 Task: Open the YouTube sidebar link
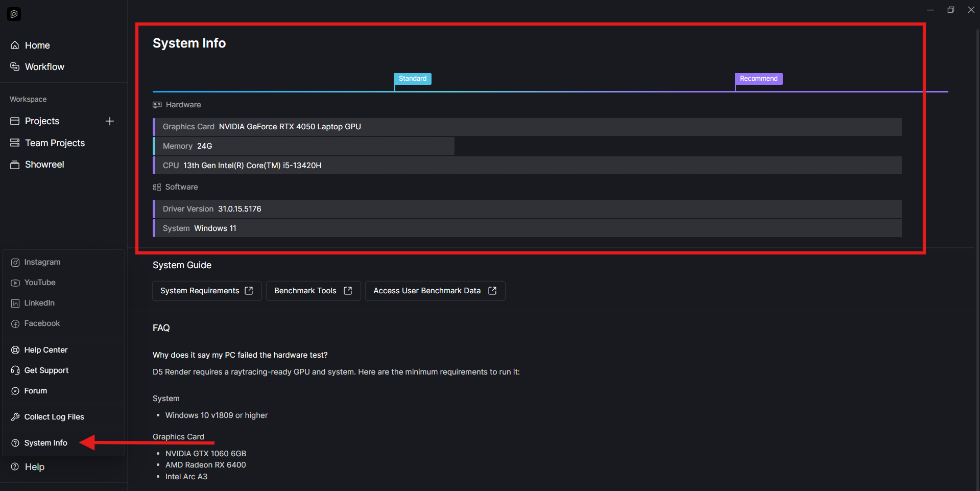pyautogui.click(x=39, y=283)
